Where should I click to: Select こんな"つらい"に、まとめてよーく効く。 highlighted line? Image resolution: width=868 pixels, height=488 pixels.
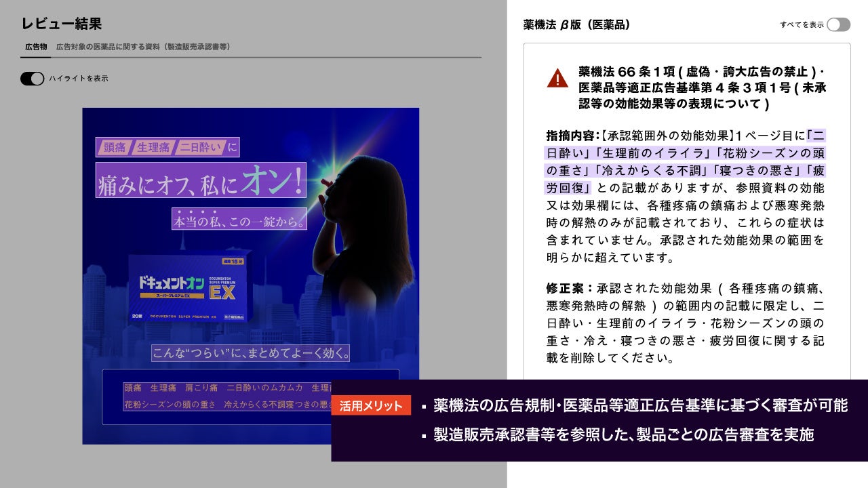(x=251, y=352)
